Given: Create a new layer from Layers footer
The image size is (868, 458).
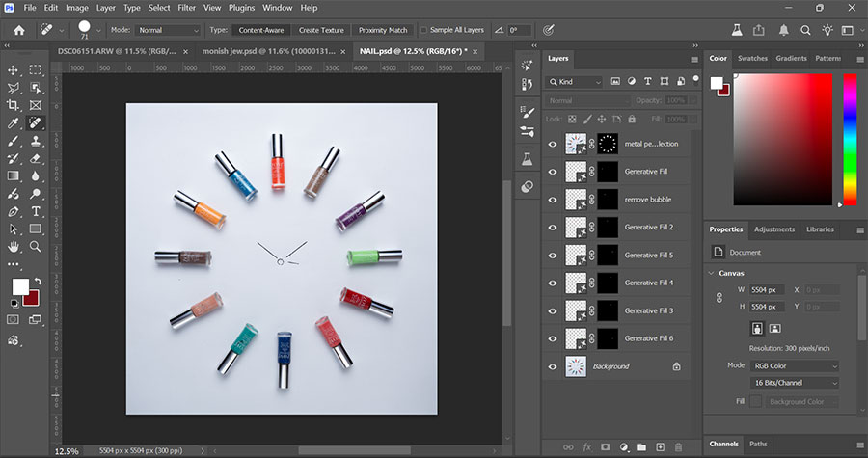Looking at the screenshot, I should pyautogui.click(x=660, y=447).
